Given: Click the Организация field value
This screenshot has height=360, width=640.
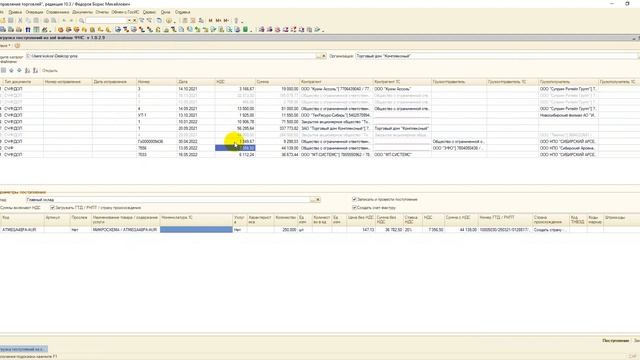Looking at the screenshot, I should tap(496, 56).
